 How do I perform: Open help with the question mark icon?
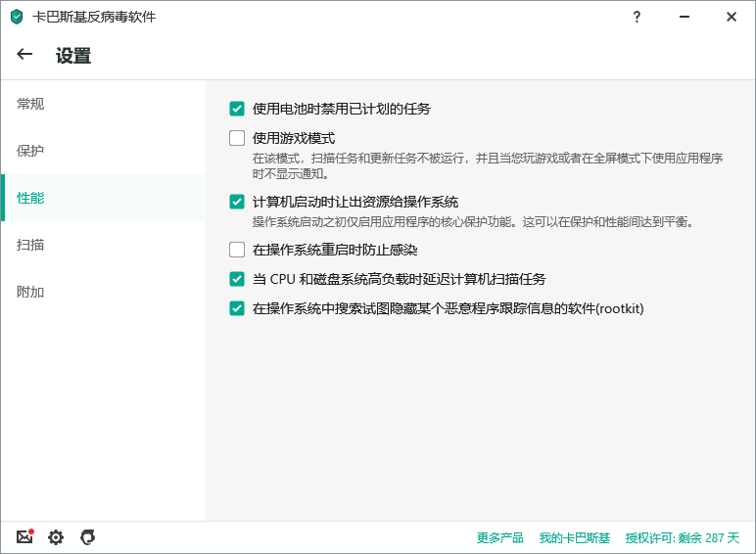pyautogui.click(x=637, y=17)
